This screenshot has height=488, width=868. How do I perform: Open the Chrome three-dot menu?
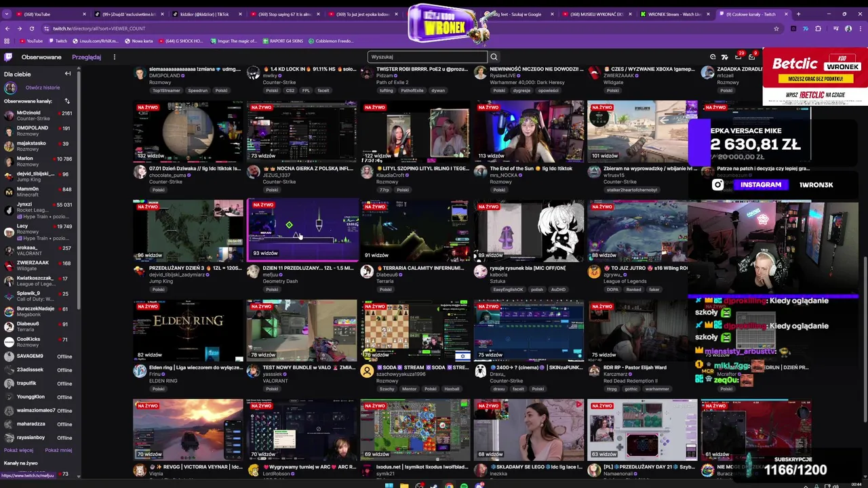point(859,28)
